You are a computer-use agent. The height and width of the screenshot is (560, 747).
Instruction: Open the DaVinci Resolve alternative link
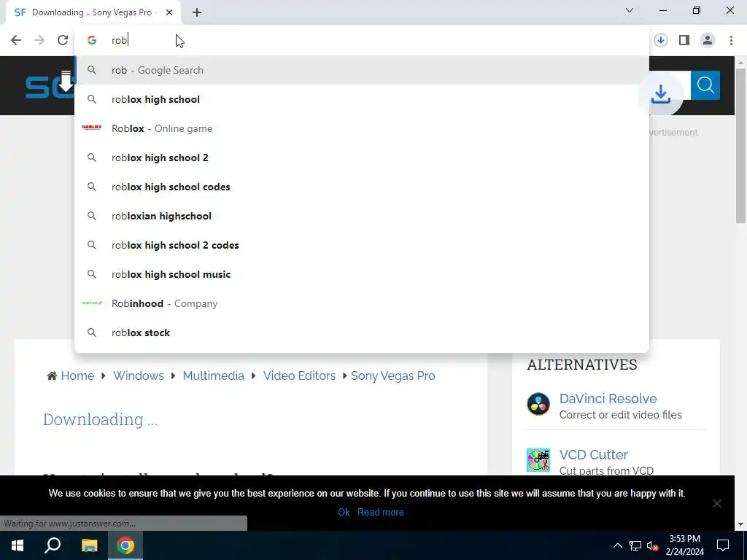coord(608,399)
